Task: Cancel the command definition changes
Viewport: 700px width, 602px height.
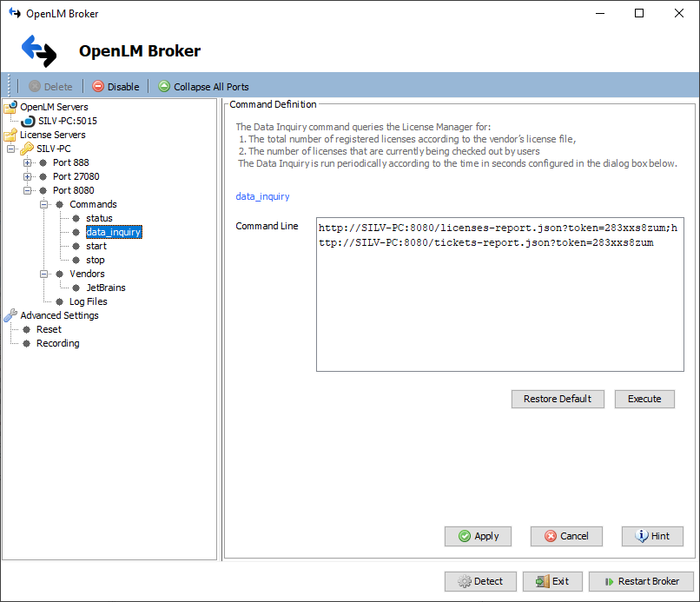Action: pos(566,536)
